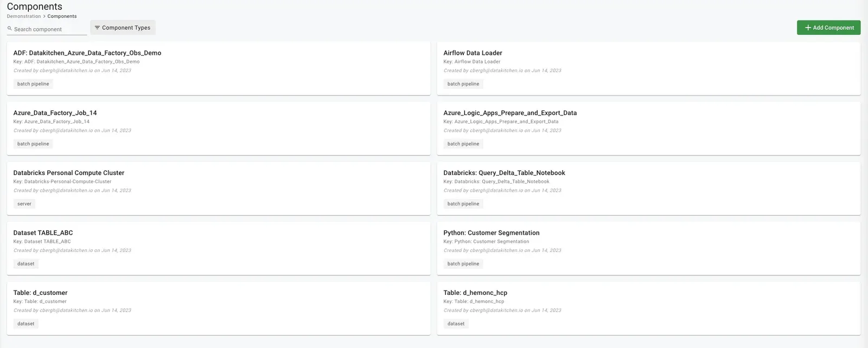Select Databricks: Query_Delta_Table_Notebook component
This screenshot has height=348, width=868.
coord(504,173)
